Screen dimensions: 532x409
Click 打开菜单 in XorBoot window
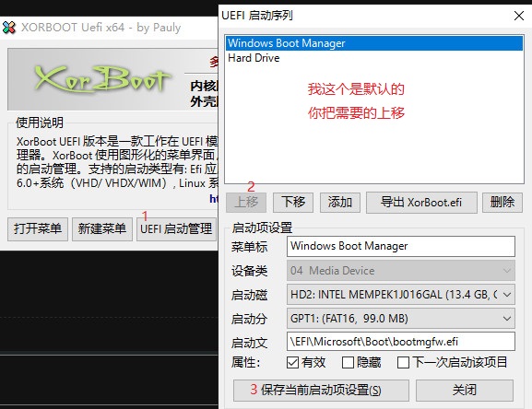pyautogui.click(x=38, y=229)
